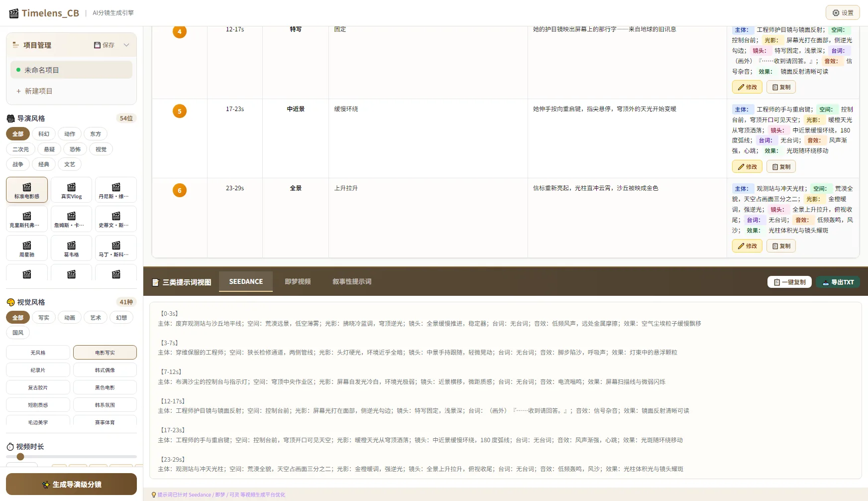Filter visual styles by 国风
Image resolution: width=868 pixels, height=501 pixels.
coord(18,333)
